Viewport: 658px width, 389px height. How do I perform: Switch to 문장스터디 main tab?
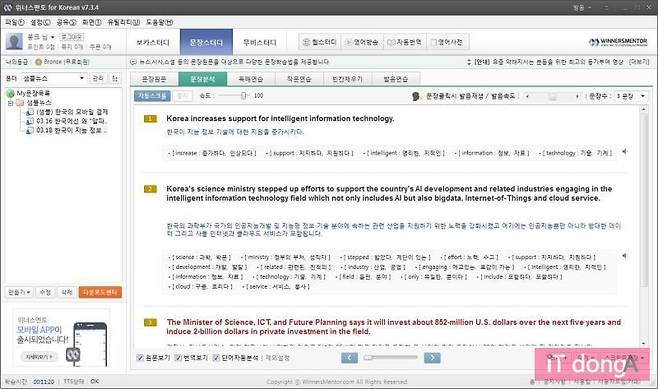click(x=206, y=42)
